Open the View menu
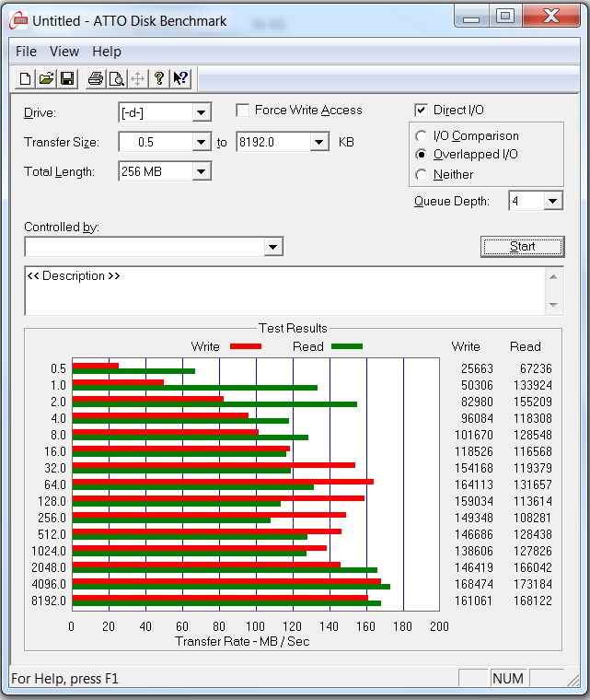The width and height of the screenshot is (590, 700). pos(64,52)
